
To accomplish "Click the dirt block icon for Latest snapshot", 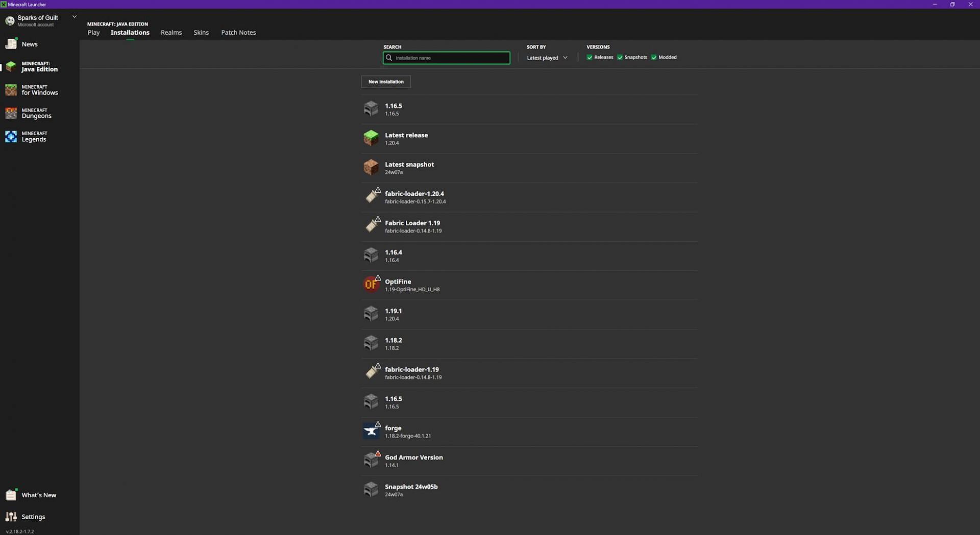I will pyautogui.click(x=371, y=167).
